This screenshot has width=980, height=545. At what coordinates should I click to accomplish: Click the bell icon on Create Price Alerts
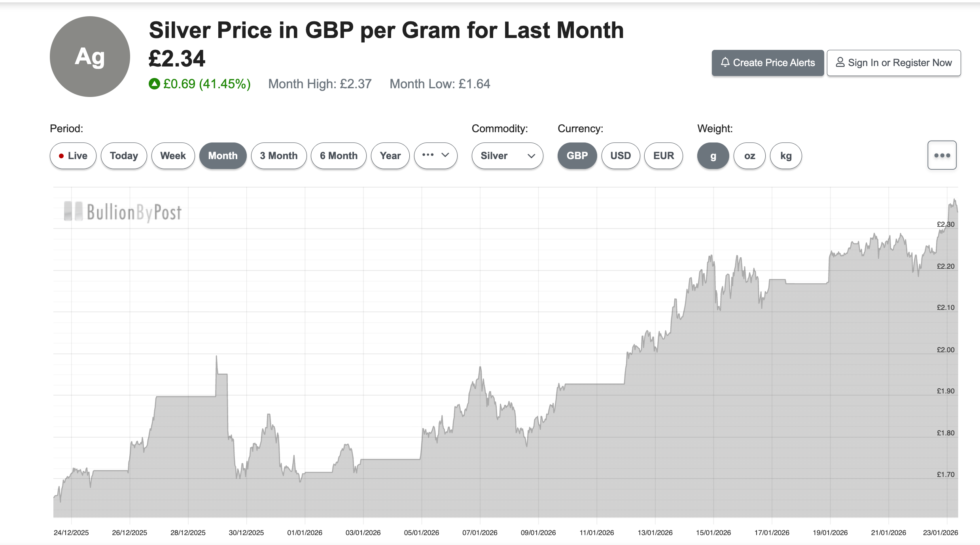click(725, 63)
